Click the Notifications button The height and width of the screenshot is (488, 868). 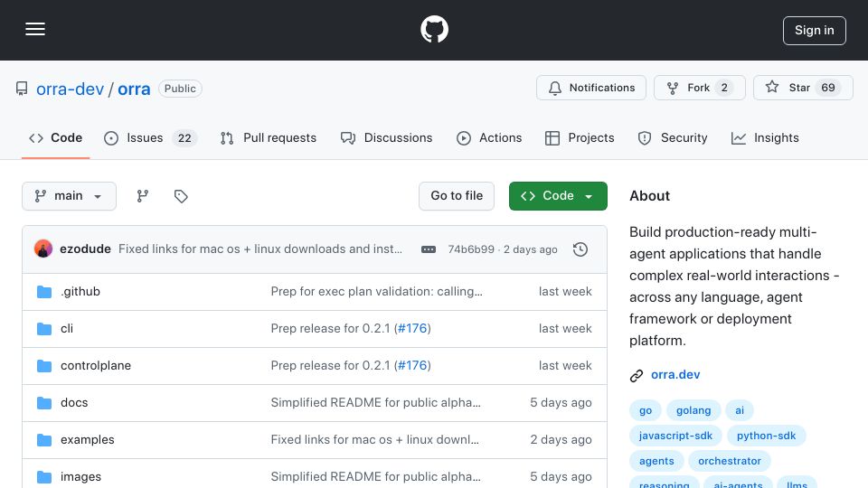click(x=590, y=88)
